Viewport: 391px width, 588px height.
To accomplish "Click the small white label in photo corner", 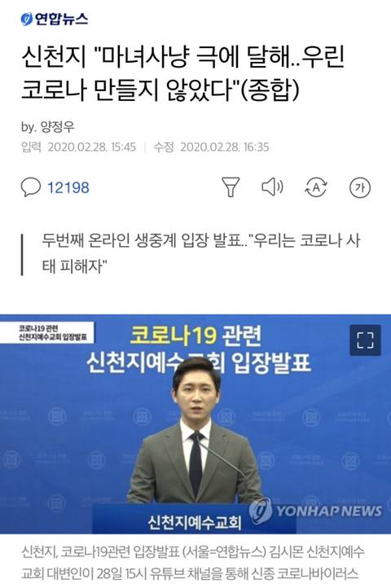I will click(x=48, y=332).
